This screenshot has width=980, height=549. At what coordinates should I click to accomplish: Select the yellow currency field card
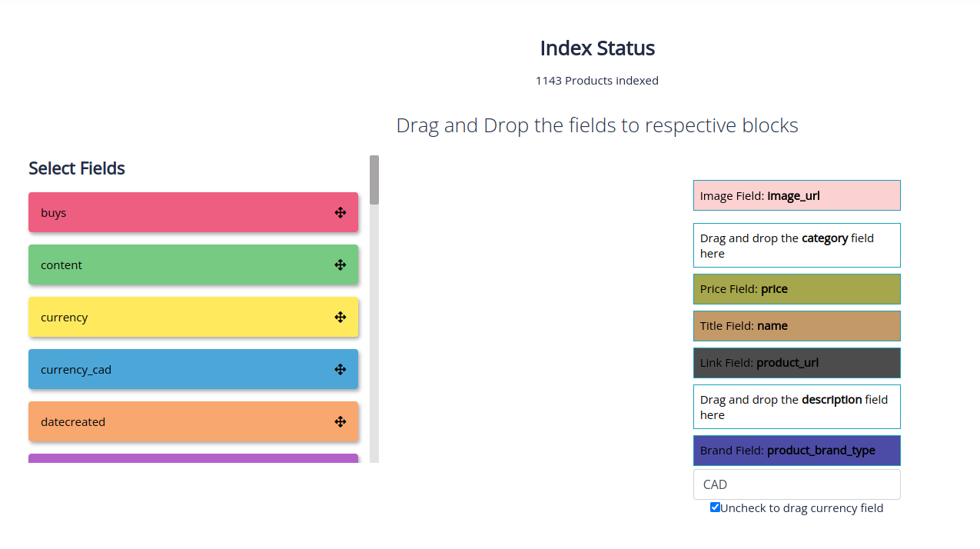point(177,317)
